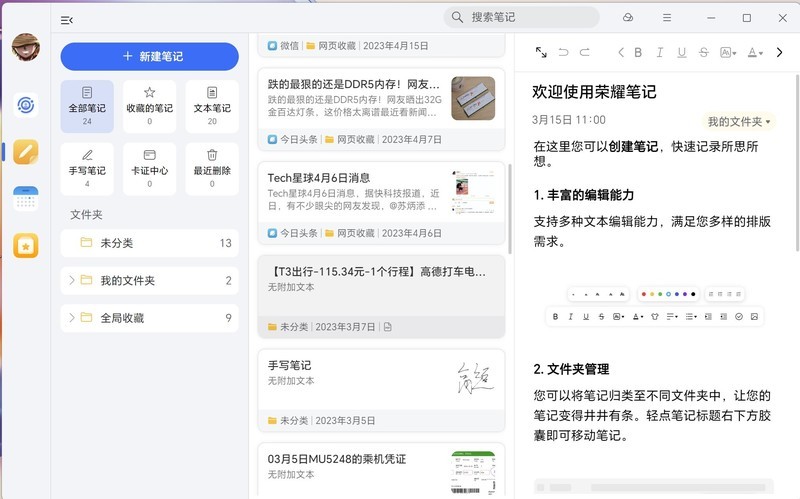Click the note title 欢迎使用荣耀笔记
This screenshot has width=800, height=499.
(594, 92)
